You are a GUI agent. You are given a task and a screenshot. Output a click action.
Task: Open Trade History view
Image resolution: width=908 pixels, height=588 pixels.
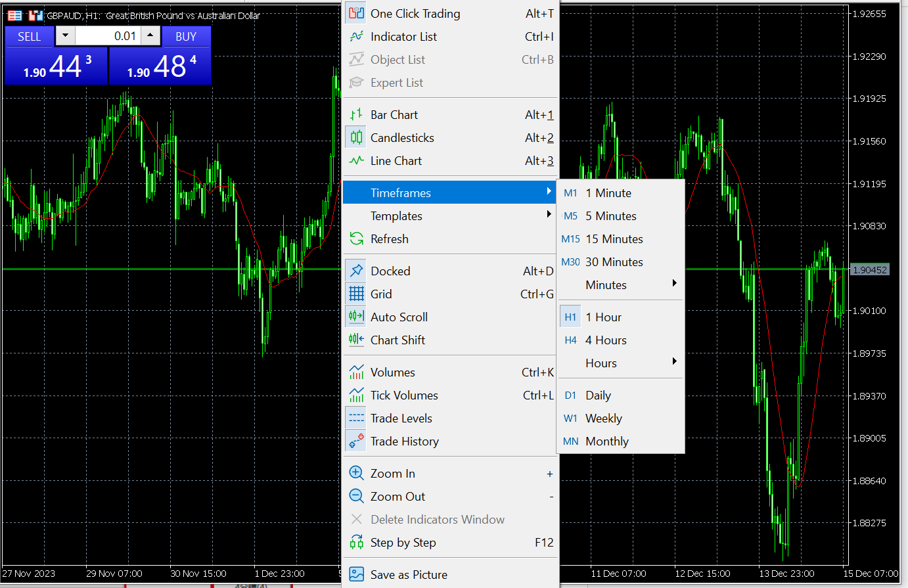(403, 441)
